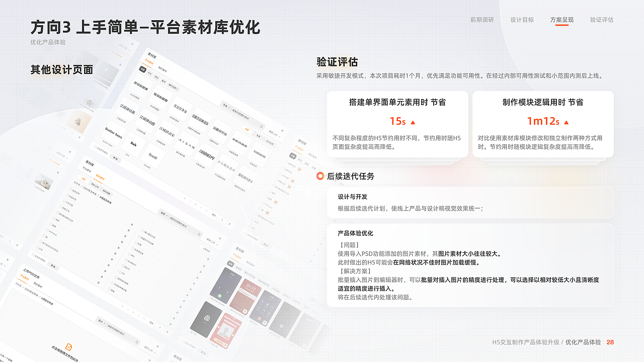This screenshot has width=644, height=362.
Task: Open the 字体 type dropdown in font panel
Action: [x=226, y=106]
